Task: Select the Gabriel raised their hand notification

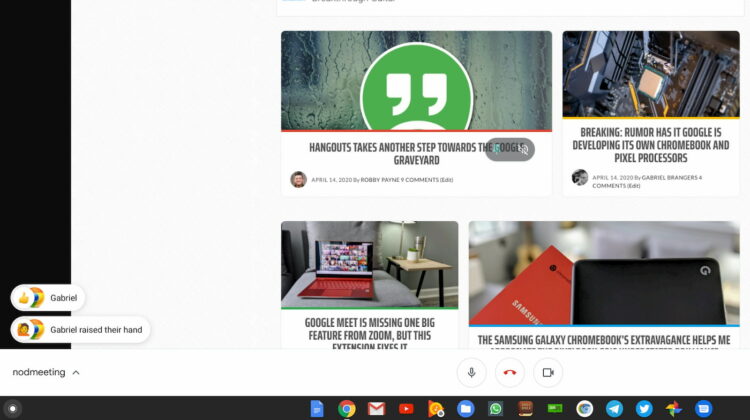Action: 80,330
